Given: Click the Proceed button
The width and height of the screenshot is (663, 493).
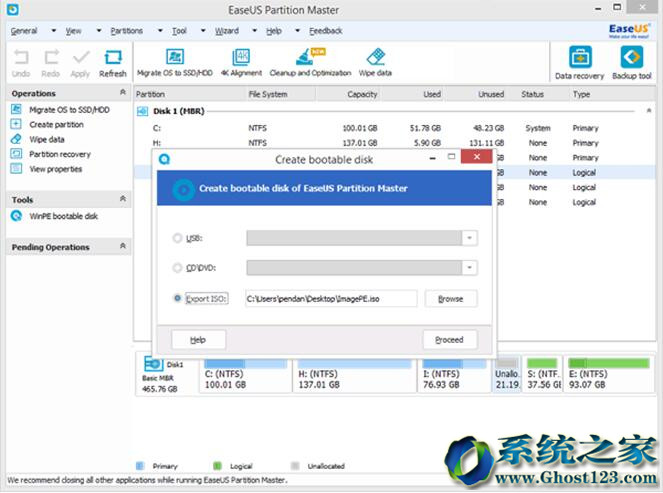Looking at the screenshot, I should coord(450,340).
